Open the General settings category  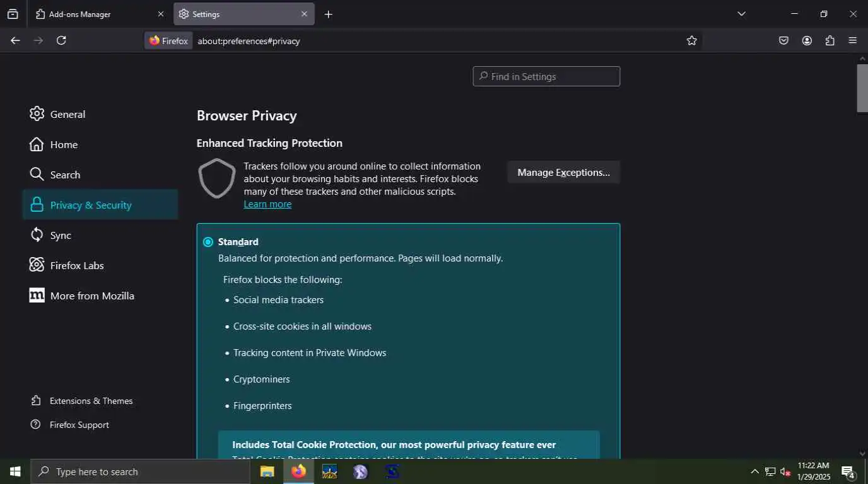[x=100, y=114]
